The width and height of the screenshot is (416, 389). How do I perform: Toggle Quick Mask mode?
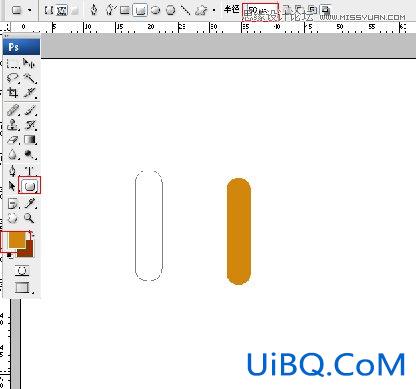coord(22,270)
